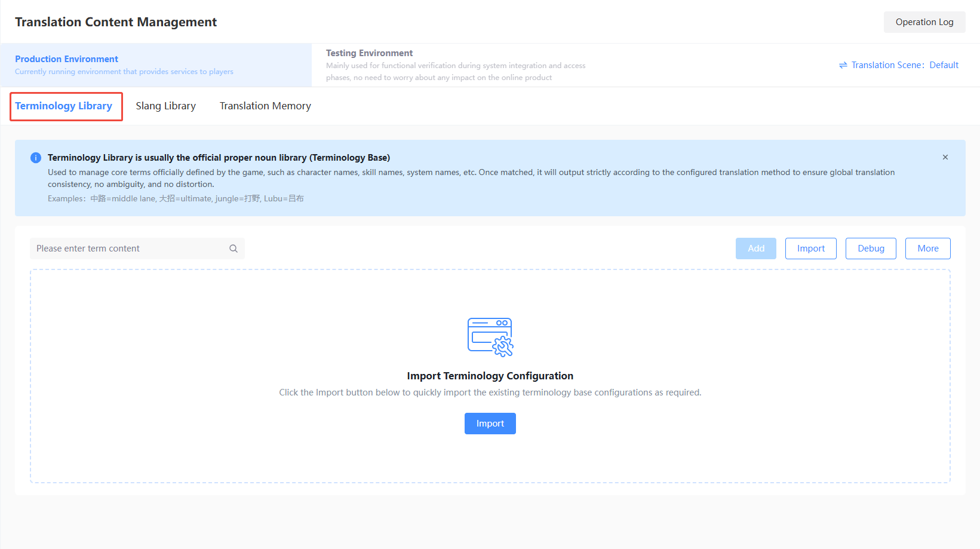Click the swap arrows icon beside Translation Scene
This screenshot has height=549, width=980.
click(x=843, y=65)
